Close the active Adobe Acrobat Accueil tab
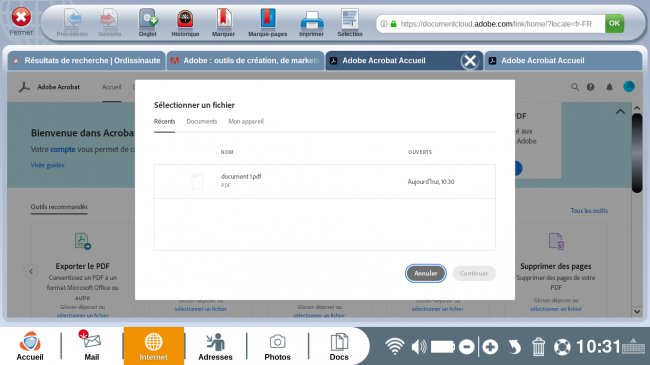The height and width of the screenshot is (365, 650). point(470,61)
